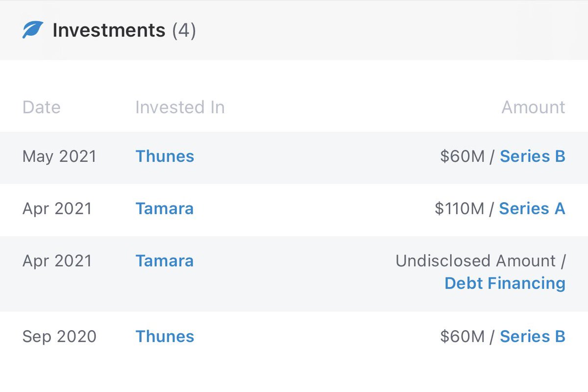The height and width of the screenshot is (392, 588).
Task: Open the Tamara link in Debt Financing row
Action: 164,261
